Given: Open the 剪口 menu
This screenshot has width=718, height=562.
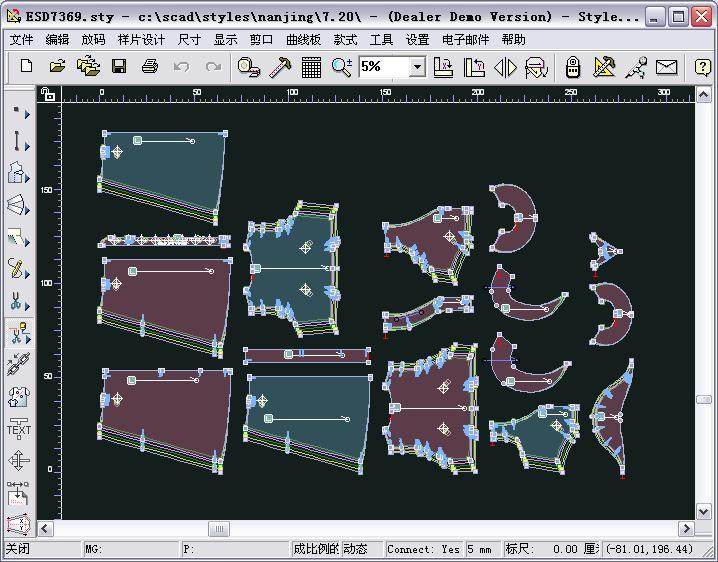Looking at the screenshot, I should 261,40.
